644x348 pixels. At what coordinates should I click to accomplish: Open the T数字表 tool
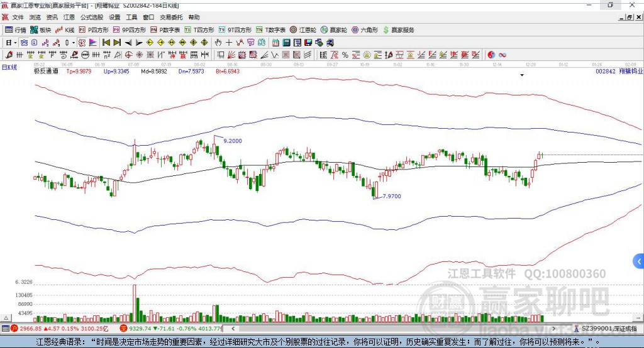click(x=270, y=30)
